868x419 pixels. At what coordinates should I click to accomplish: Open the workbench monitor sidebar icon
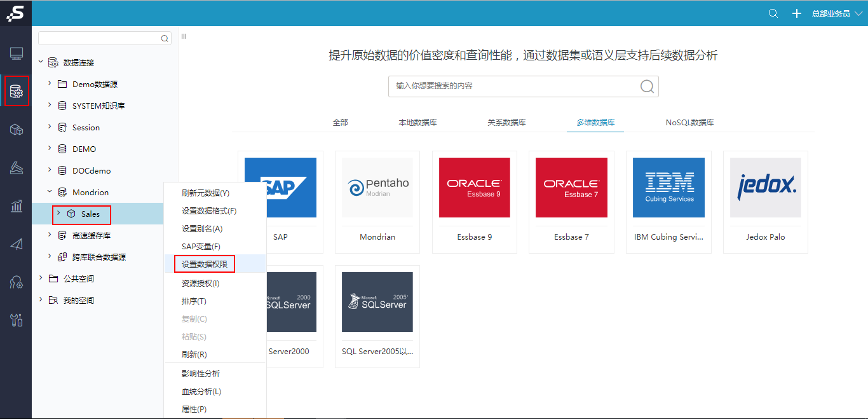point(17,53)
